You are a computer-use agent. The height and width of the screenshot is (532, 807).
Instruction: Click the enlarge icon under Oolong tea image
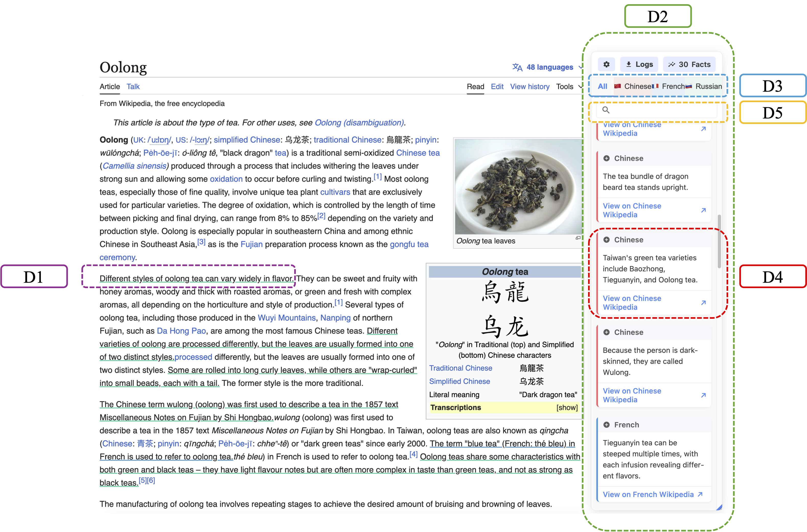pyautogui.click(x=578, y=238)
